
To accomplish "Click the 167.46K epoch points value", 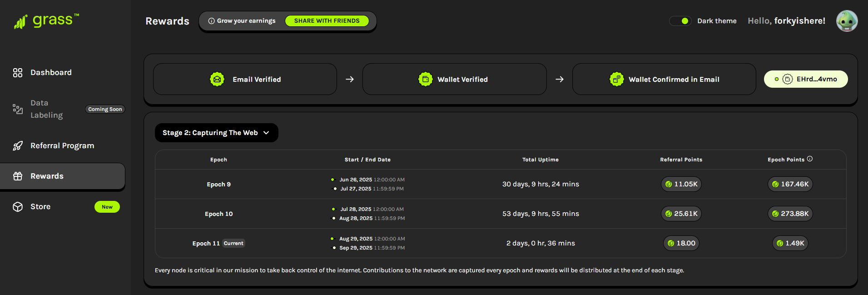I will pyautogui.click(x=795, y=184).
